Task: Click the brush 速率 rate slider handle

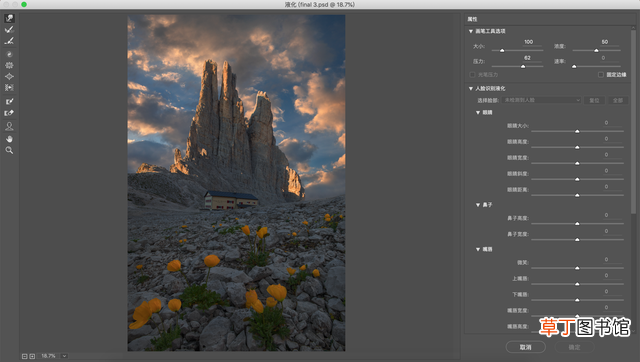Action: pyautogui.click(x=574, y=66)
